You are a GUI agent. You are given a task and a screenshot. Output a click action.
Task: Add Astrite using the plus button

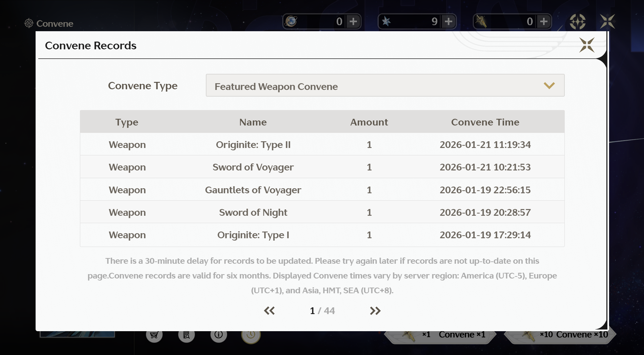click(x=449, y=22)
